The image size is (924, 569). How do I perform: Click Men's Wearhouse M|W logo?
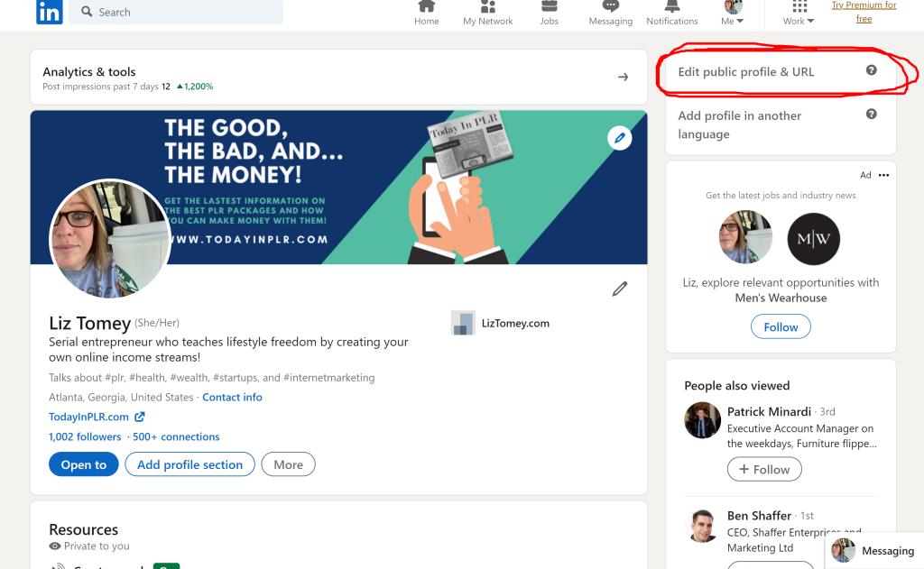(814, 239)
